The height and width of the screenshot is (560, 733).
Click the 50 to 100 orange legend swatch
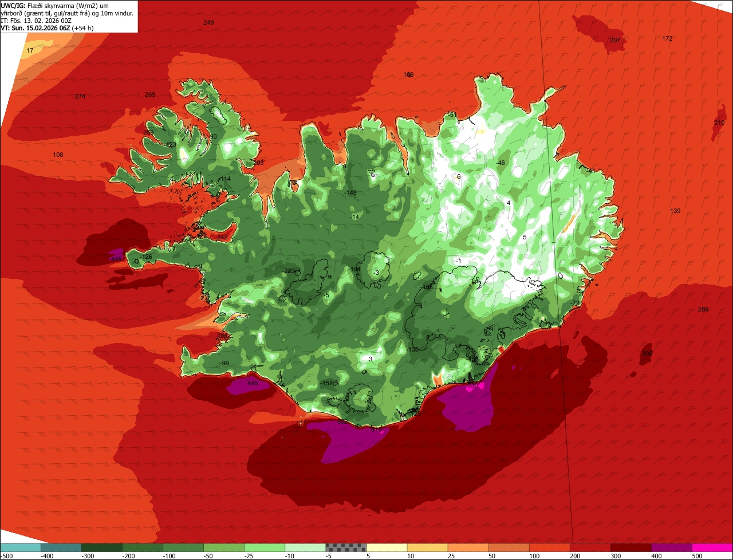pos(509,547)
